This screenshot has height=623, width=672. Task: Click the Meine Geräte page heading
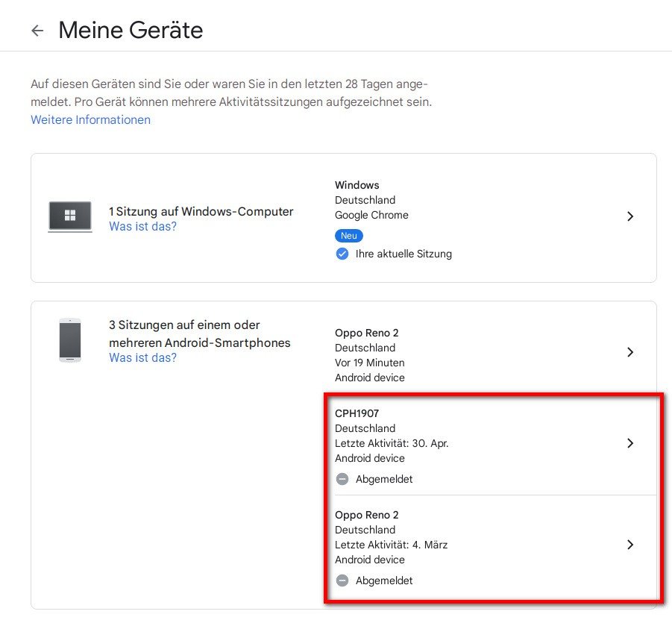131,31
